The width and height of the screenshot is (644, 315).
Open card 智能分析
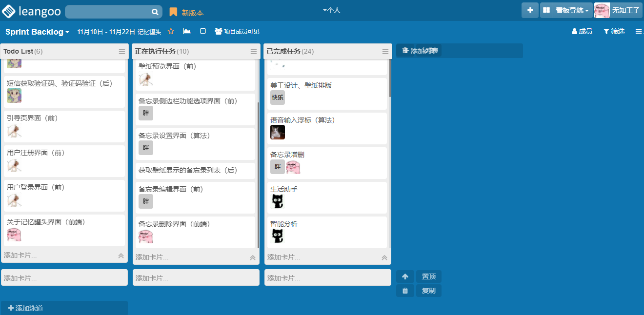tap(327, 232)
